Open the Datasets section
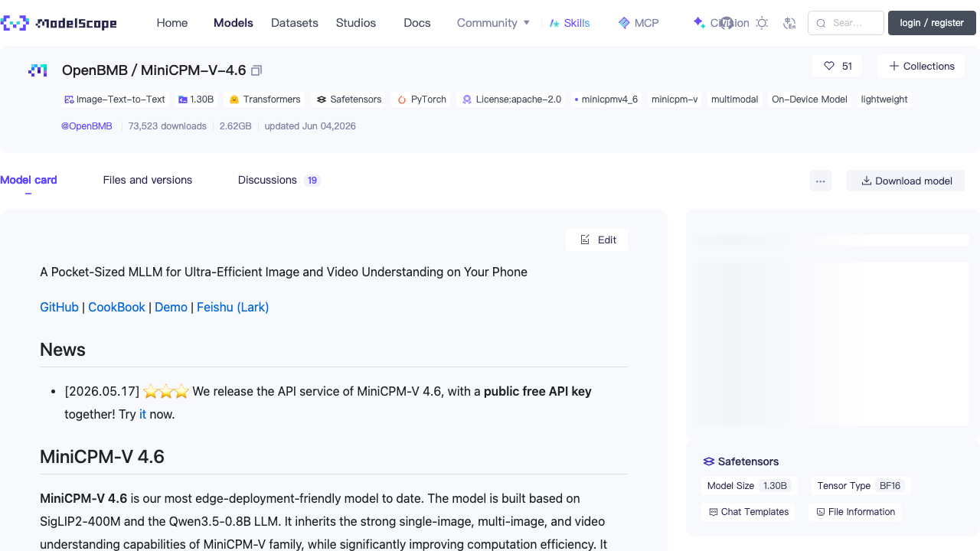 click(x=295, y=23)
